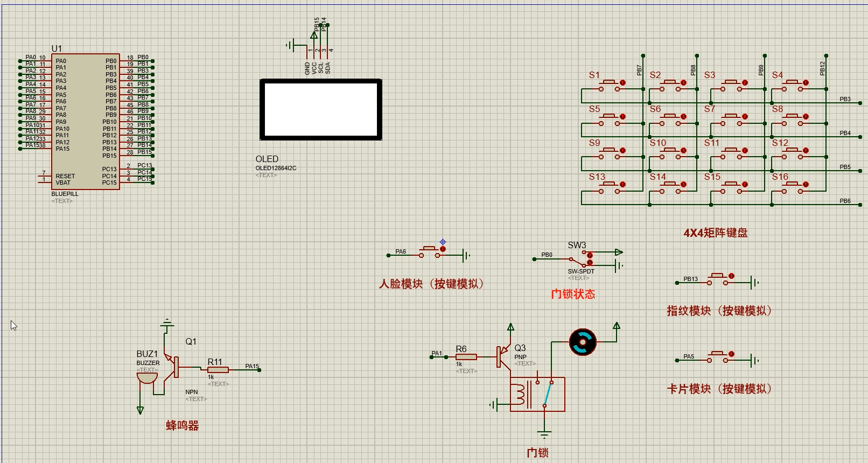The width and height of the screenshot is (868, 463).
Task: Select the R6 resistor body
Action: 466,356
